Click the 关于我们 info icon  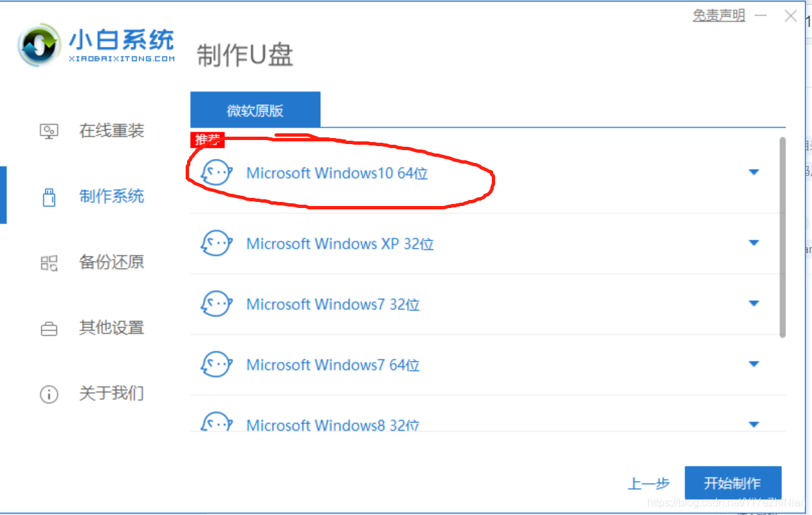point(49,394)
